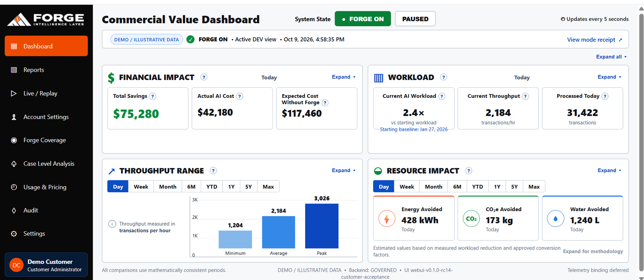Open the View mode receipt link
This screenshot has width=644, height=280.
(x=594, y=39)
